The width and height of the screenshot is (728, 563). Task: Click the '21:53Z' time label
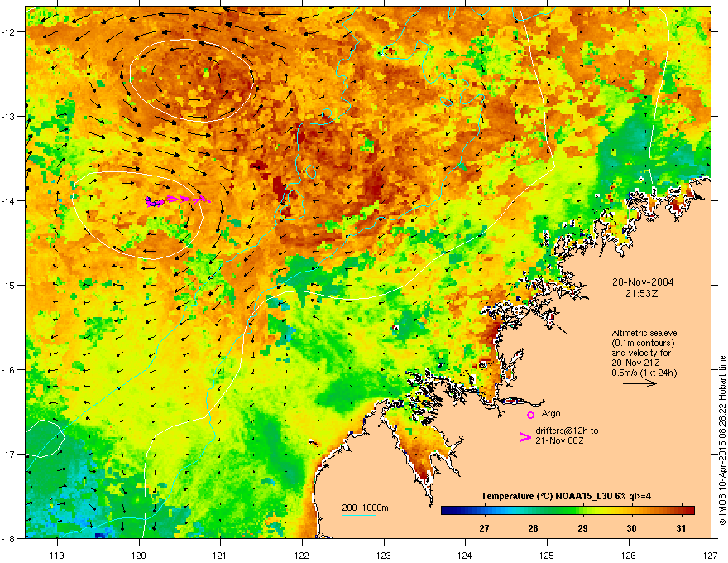[642, 294]
